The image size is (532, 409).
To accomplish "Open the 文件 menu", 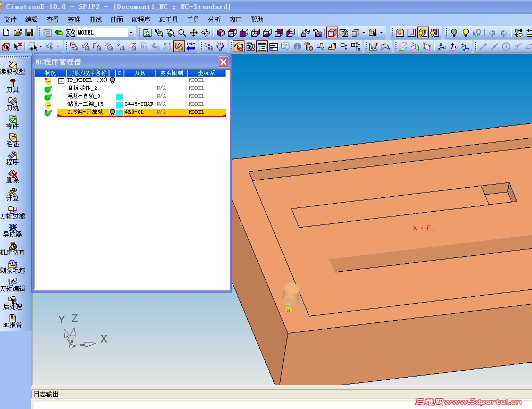I will tap(10, 19).
